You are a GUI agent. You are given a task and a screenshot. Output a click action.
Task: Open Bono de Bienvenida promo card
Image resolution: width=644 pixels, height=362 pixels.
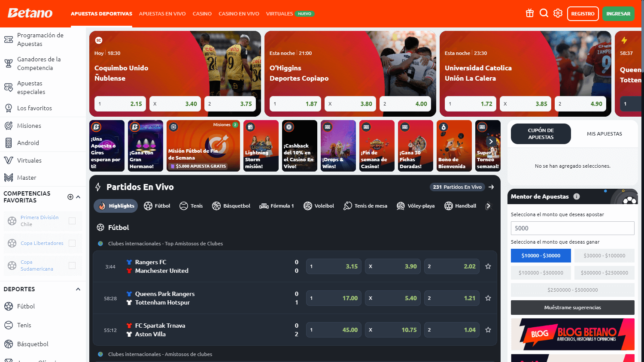454,146
